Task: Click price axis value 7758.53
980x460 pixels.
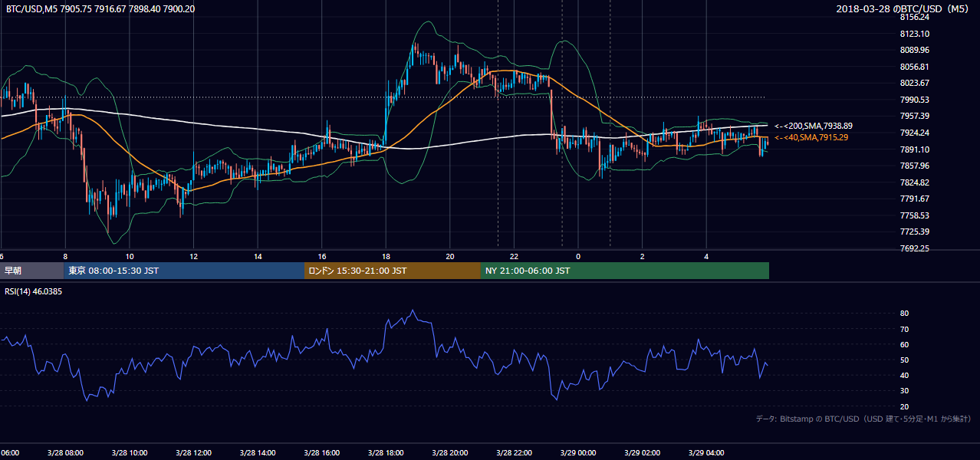Action: 915,215
